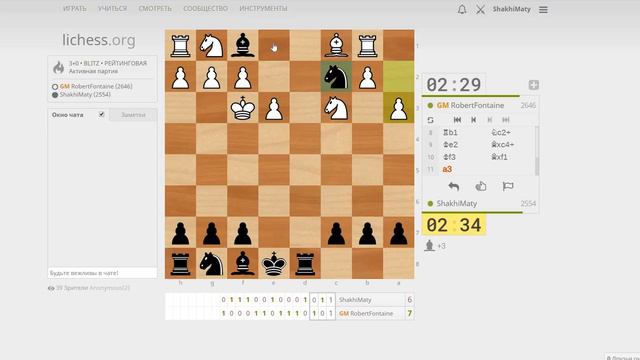Open the УЧИТЬСЯ menu
The width and height of the screenshot is (640, 360).
112,8
